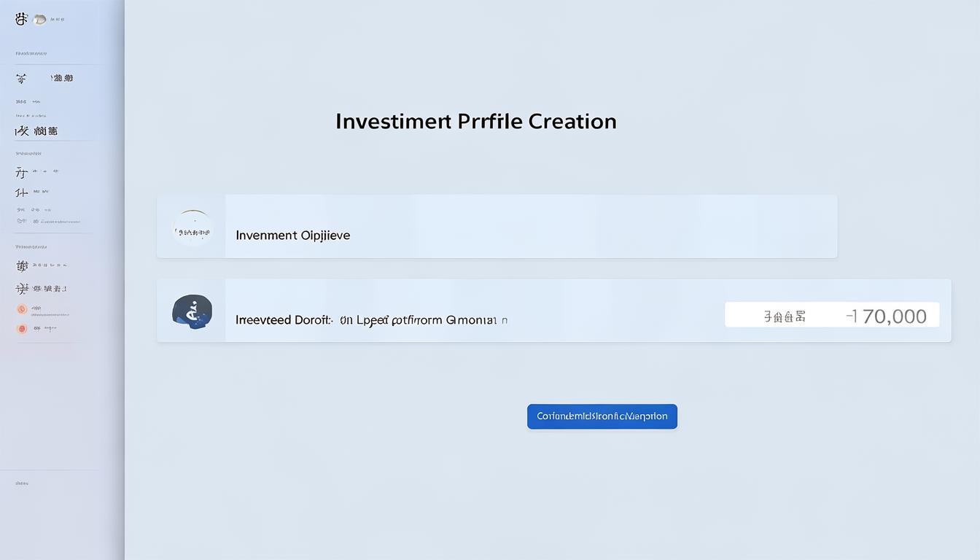Click the hammer-like sidebar icon
Viewport: 980px width, 560px height.
click(x=20, y=172)
